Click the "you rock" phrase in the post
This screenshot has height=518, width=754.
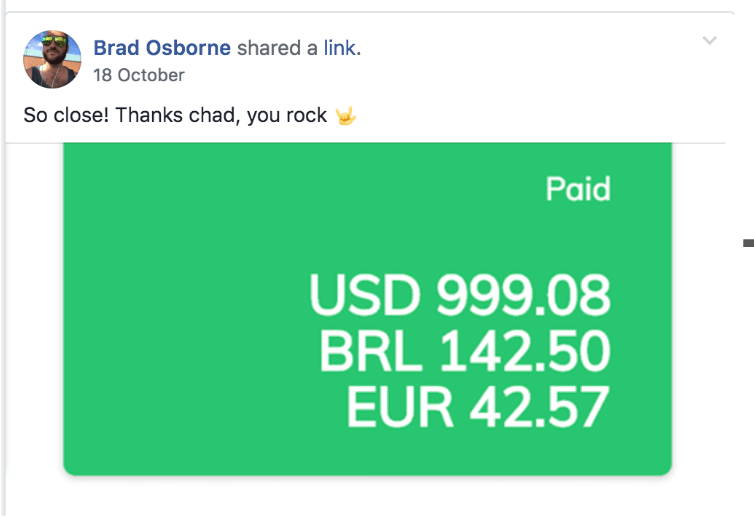287,116
